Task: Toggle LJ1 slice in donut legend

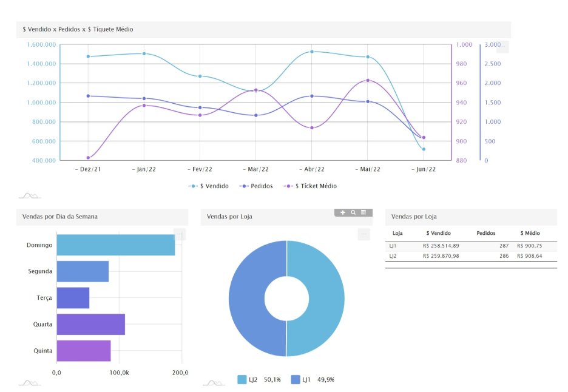Action: pyautogui.click(x=313, y=380)
